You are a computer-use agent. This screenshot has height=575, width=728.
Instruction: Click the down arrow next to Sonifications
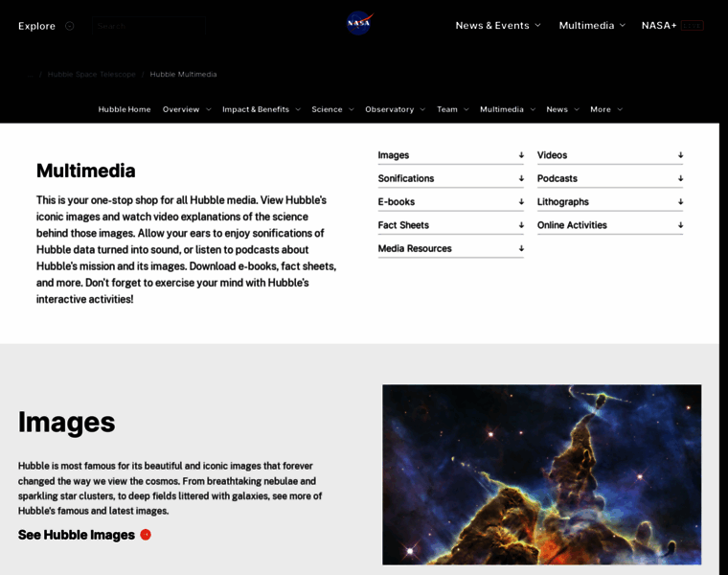pos(521,178)
